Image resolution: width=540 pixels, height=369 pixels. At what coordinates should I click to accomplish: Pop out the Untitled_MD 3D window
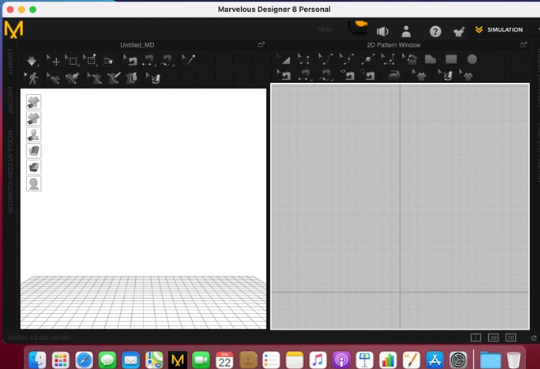[x=261, y=45]
